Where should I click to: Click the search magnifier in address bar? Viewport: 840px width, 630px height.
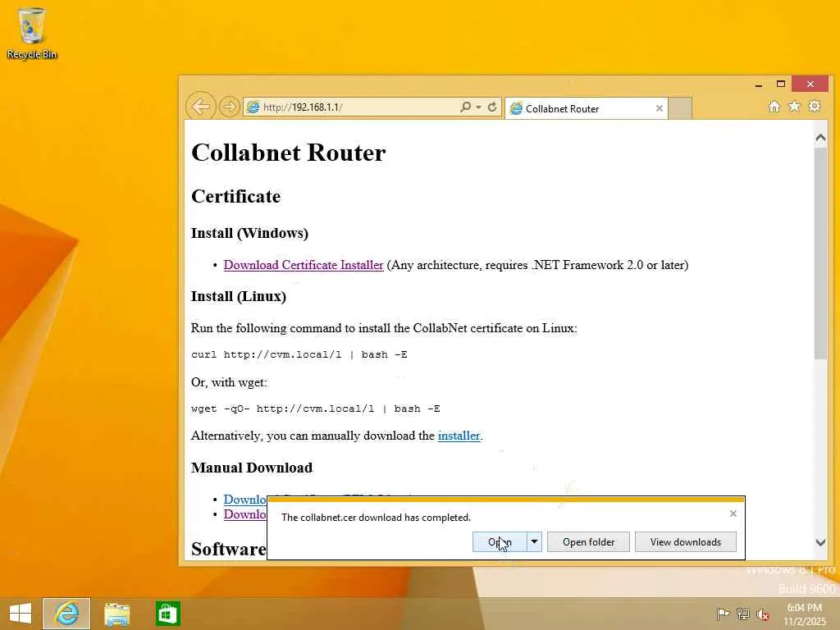pos(466,107)
